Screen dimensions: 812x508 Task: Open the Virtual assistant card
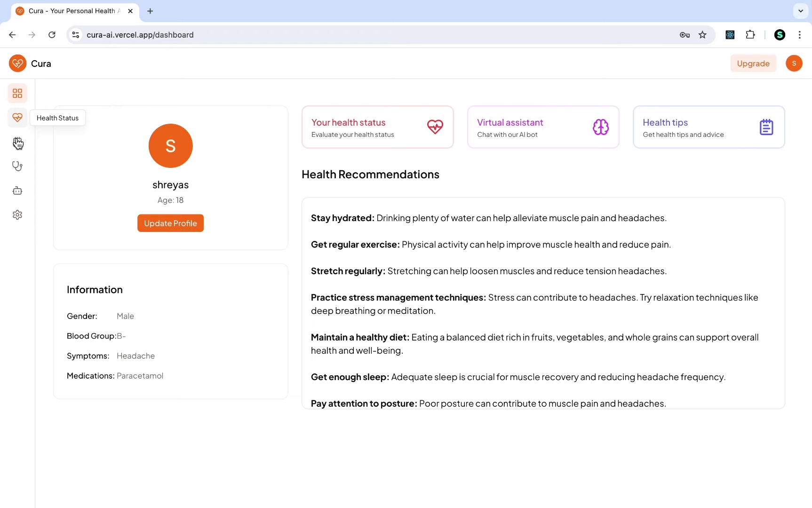[543, 127]
